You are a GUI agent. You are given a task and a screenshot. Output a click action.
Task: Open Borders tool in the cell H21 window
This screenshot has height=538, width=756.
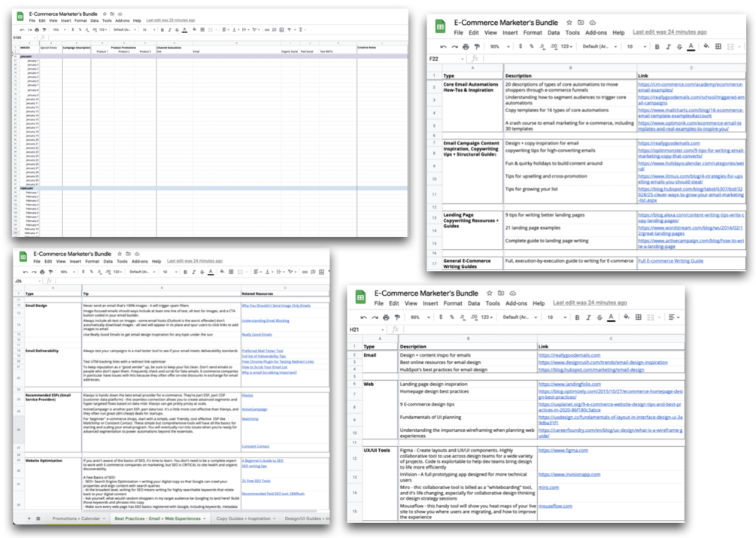(x=639, y=318)
